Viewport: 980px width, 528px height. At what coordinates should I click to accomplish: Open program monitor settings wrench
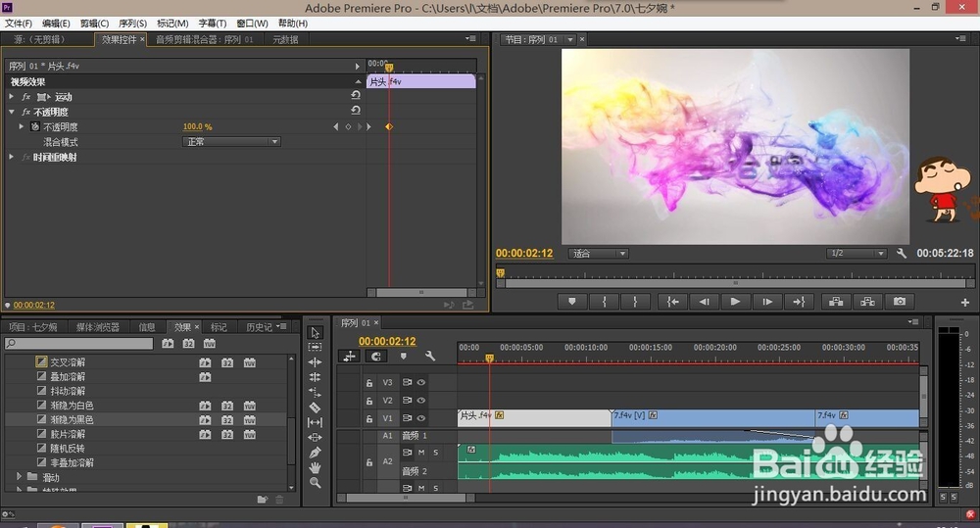902,253
